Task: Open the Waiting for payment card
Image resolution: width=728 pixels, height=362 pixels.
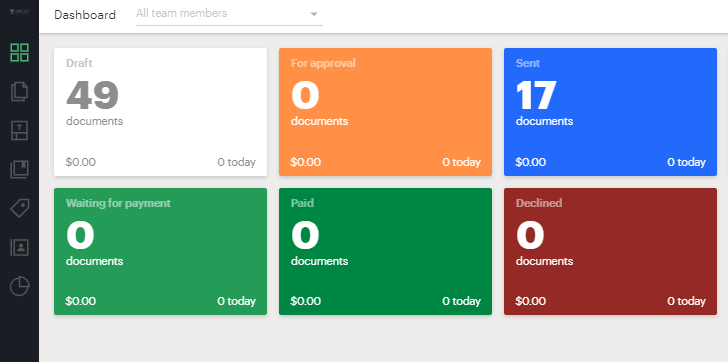Action: [x=161, y=252]
